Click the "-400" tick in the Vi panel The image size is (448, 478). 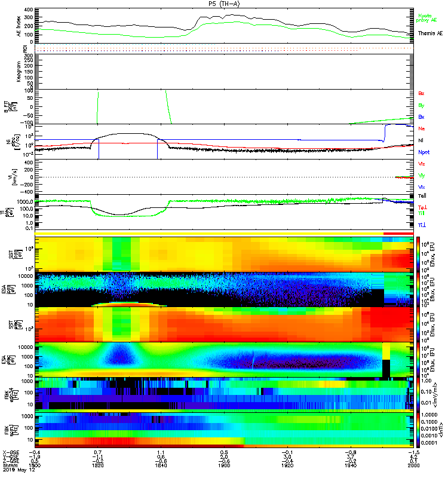coord(26,192)
